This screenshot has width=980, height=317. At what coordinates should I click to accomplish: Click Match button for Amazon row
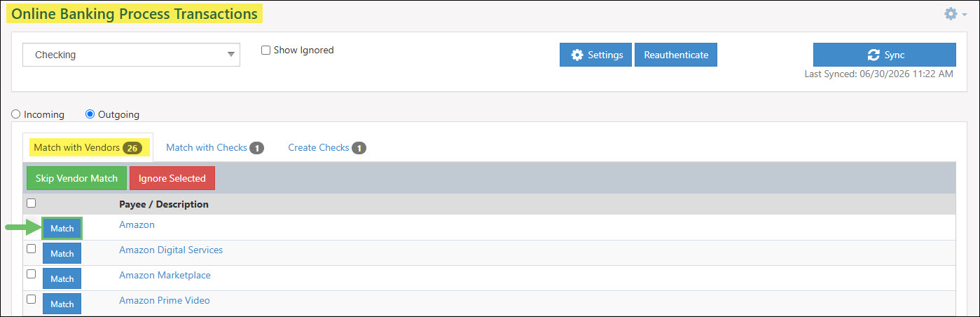pyautogui.click(x=62, y=229)
